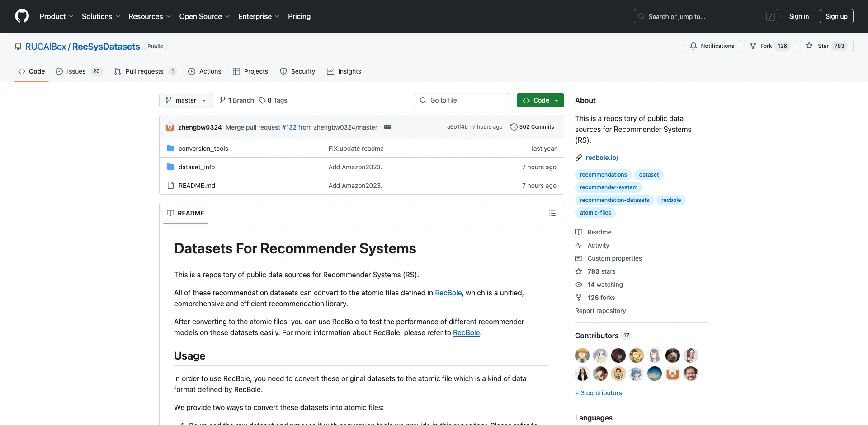Click the orange logo contributor avatar
Screen dimensions: 868x425
[673, 374]
